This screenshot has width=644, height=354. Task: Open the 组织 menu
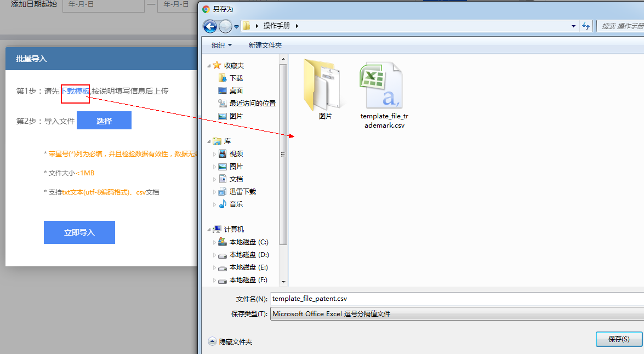coord(221,45)
